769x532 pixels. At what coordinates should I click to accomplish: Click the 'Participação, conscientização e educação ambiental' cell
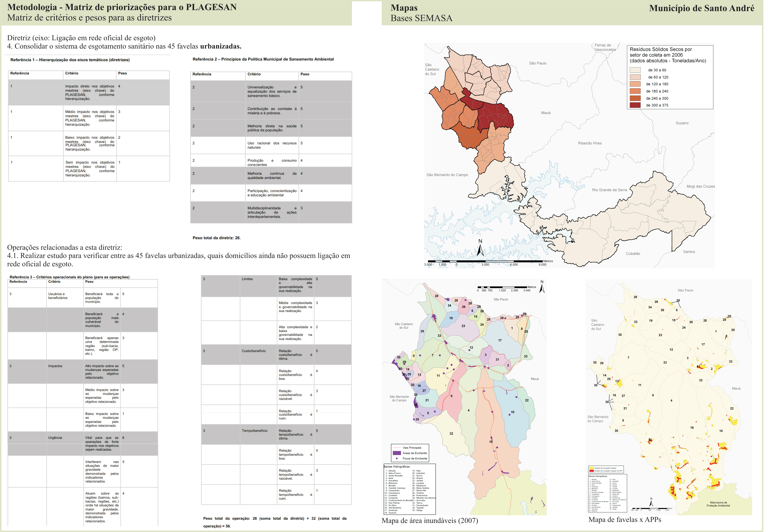pyautogui.click(x=272, y=193)
